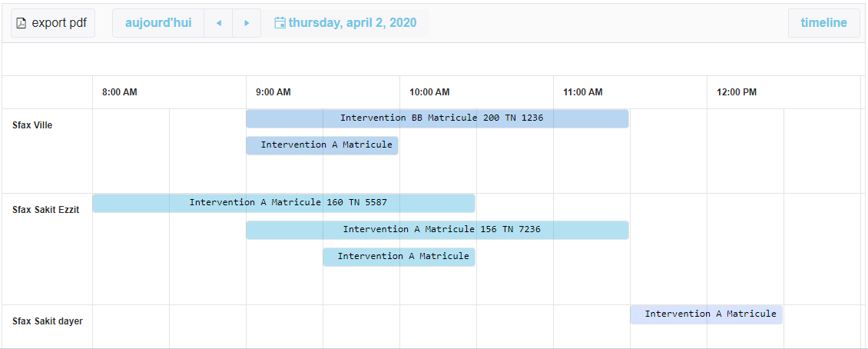Jump to today with aujourd'hui button
Screen dimensions: 868x349
point(158,23)
